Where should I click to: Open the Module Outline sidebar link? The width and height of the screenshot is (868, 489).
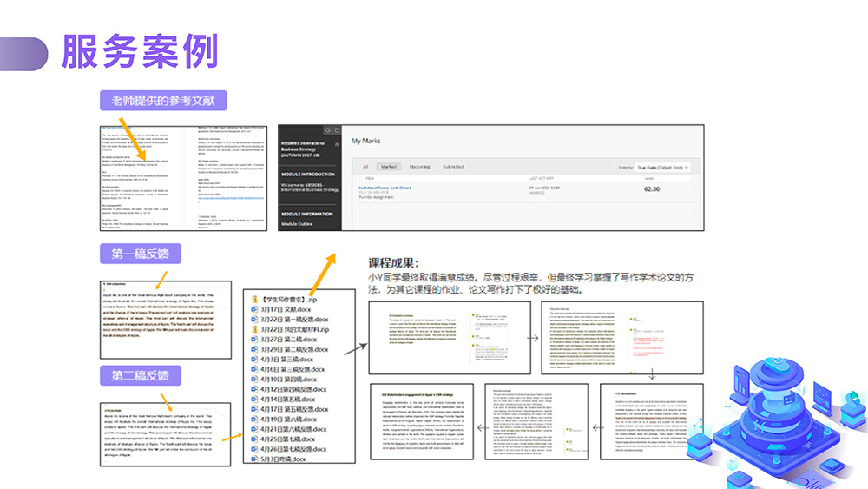pos(297,224)
